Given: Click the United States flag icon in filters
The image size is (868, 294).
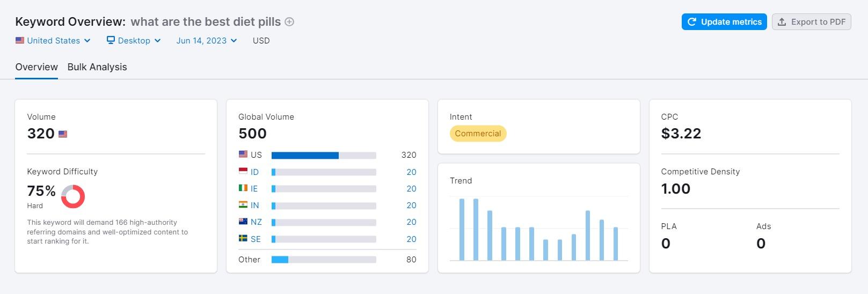Looking at the screenshot, I should pyautogui.click(x=20, y=40).
